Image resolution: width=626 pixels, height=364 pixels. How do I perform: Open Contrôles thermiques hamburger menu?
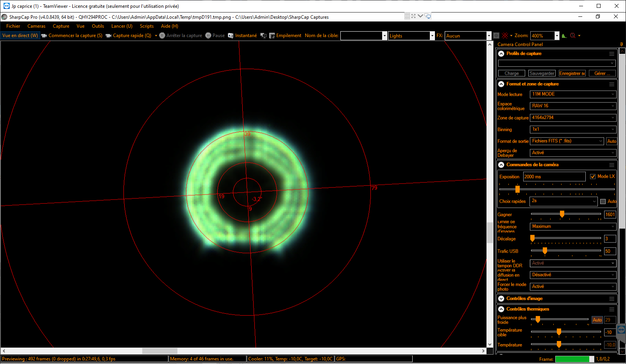pyautogui.click(x=612, y=309)
